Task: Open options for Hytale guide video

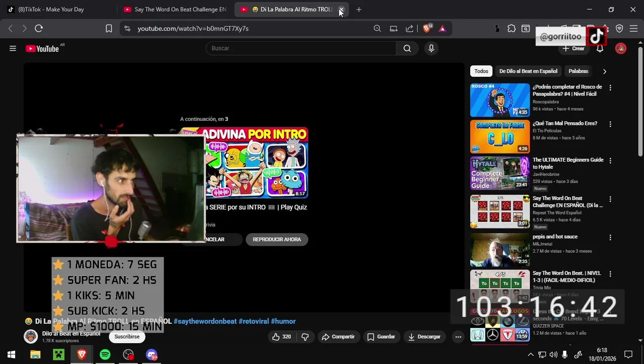Action: [x=610, y=161]
